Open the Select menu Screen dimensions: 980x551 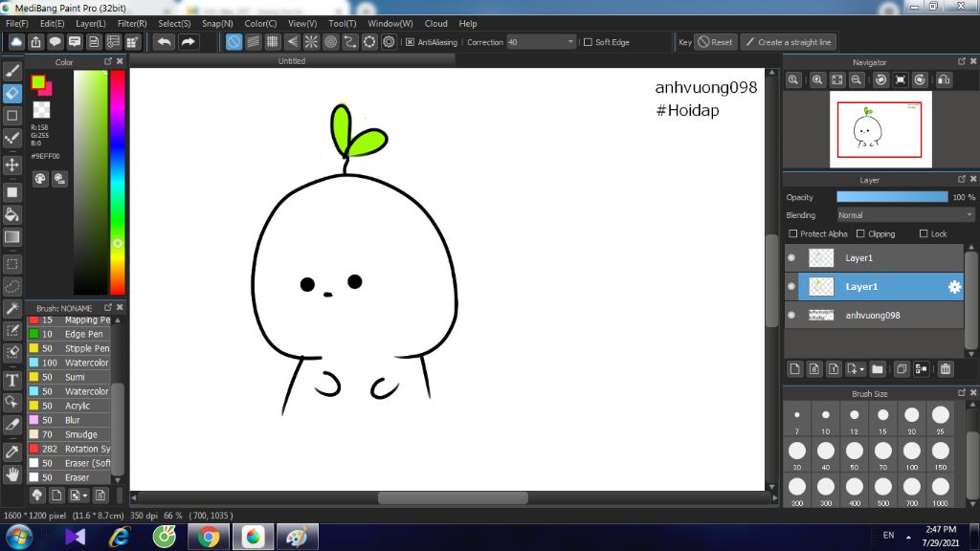174,24
